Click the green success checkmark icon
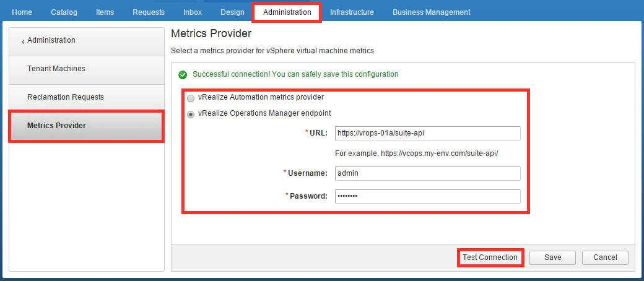Image resolution: width=644 pixels, height=281 pixels. coord(183,75)
